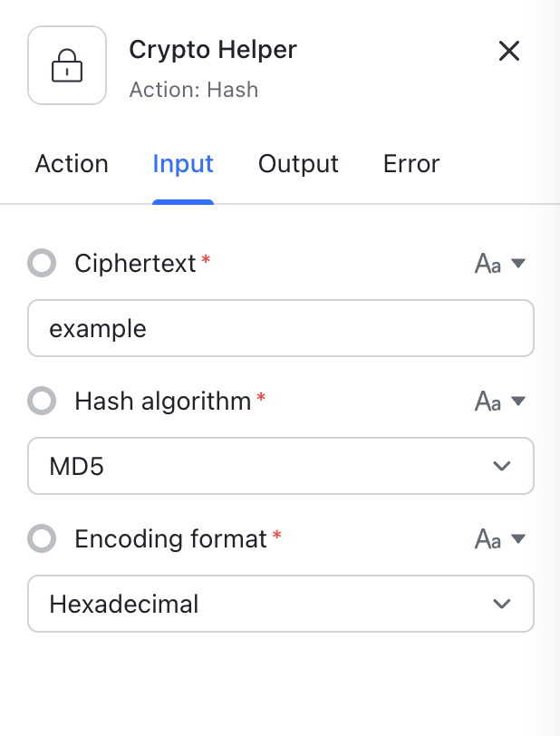View the Error tab
The height and width of the screenshot is (736, 560).
tap(410, 164)
